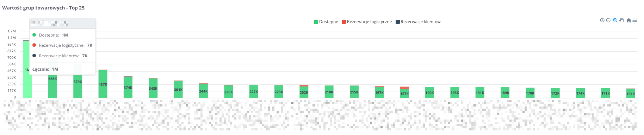Click the 157K bar with red top
Screen dimensions: 644x135
pyautogui.click(x=404, y=92)
